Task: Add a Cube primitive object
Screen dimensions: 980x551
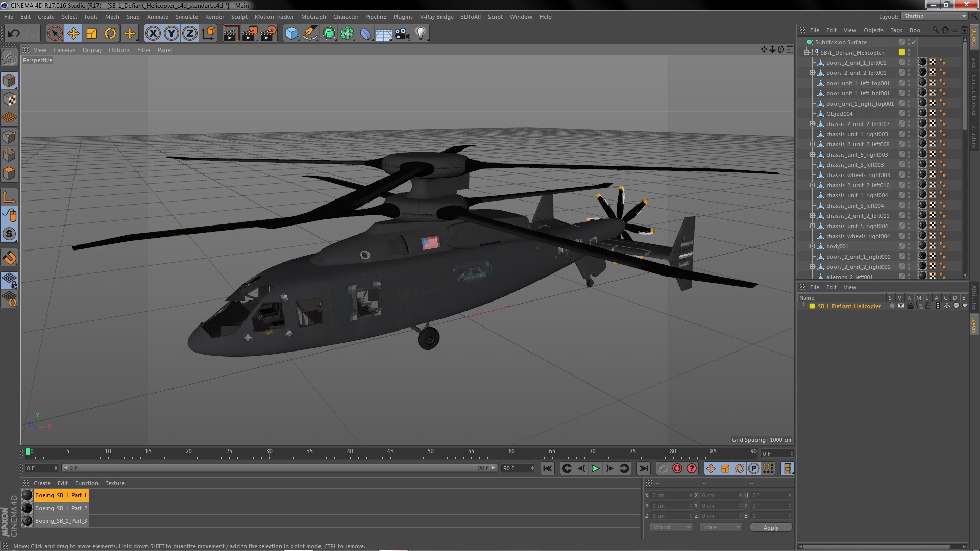Action: point(291,34)
